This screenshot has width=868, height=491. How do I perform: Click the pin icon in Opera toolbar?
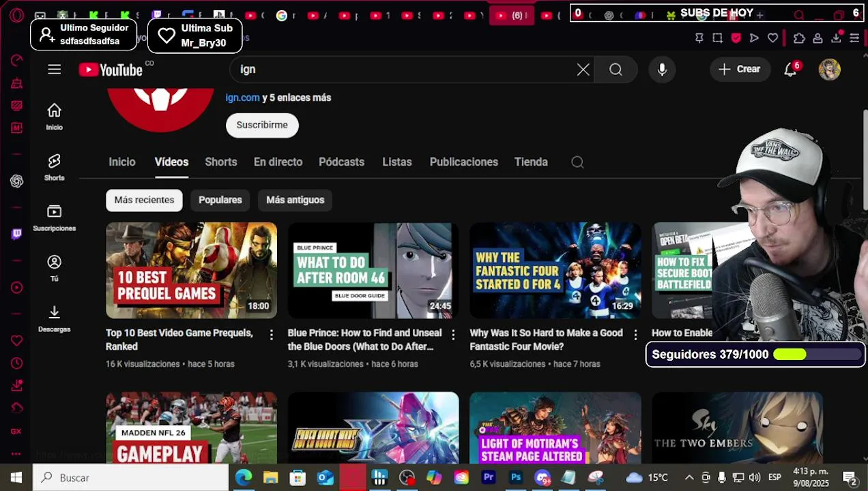[699, 38]
